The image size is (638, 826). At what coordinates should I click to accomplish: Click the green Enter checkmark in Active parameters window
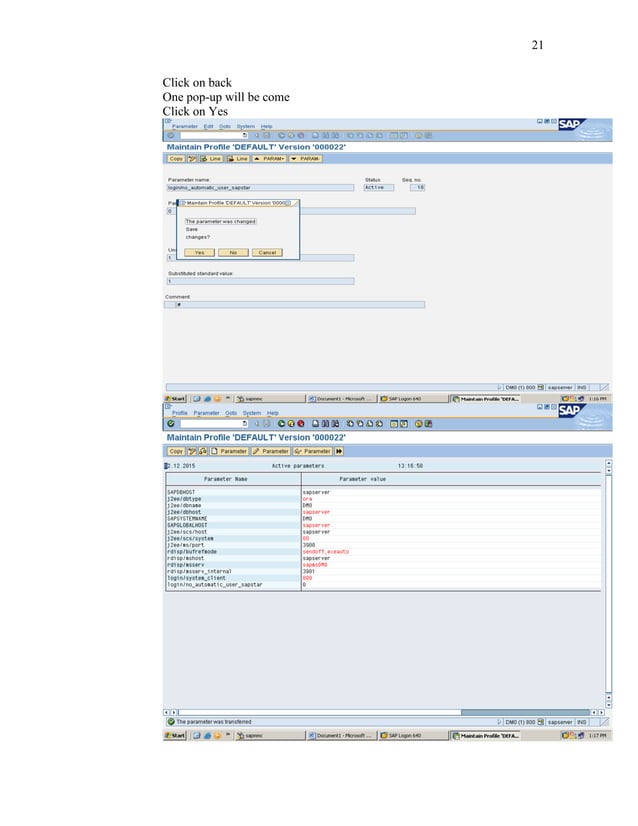(171, 424)
